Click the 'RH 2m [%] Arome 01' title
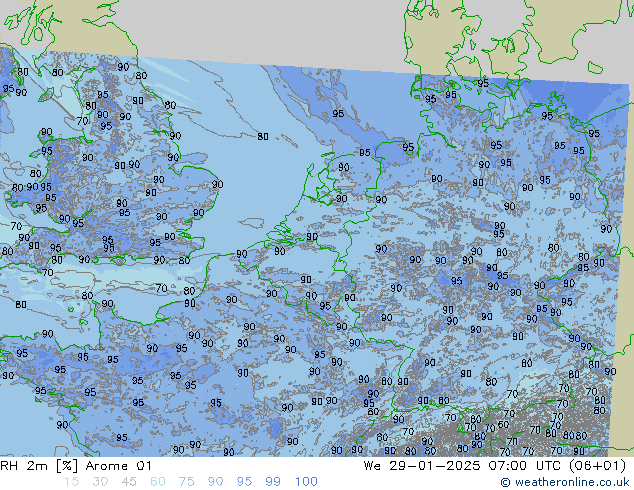 pos(76,466)
